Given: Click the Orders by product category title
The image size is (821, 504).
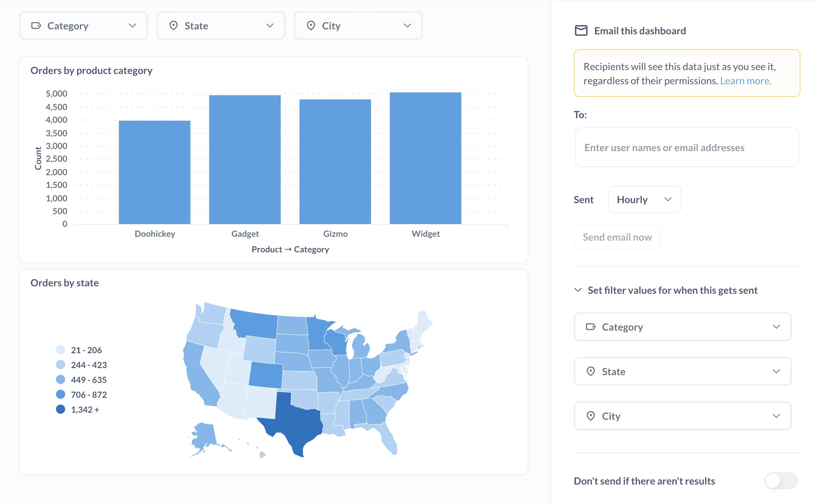Looking at the screenshot, I should [91, 70].
